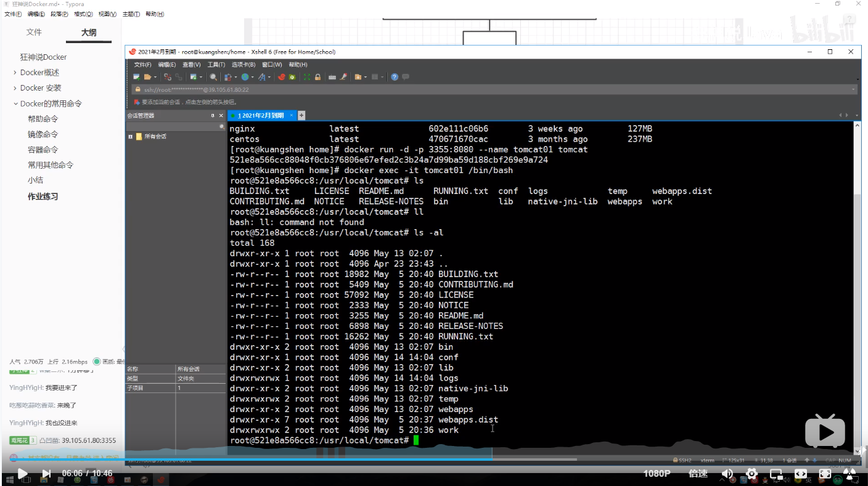868x486 pixels.
Task: Click the speech bubble feedback icon in Xshell
Action: [406, 77]
